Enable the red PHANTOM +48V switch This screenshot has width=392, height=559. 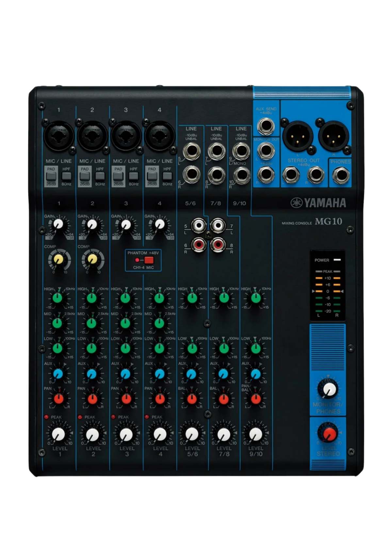[x=149, y=260]
